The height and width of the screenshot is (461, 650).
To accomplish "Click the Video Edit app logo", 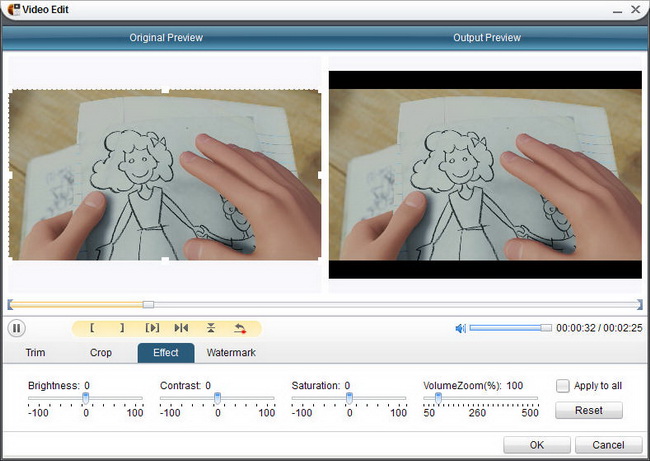I will [13, 9].
